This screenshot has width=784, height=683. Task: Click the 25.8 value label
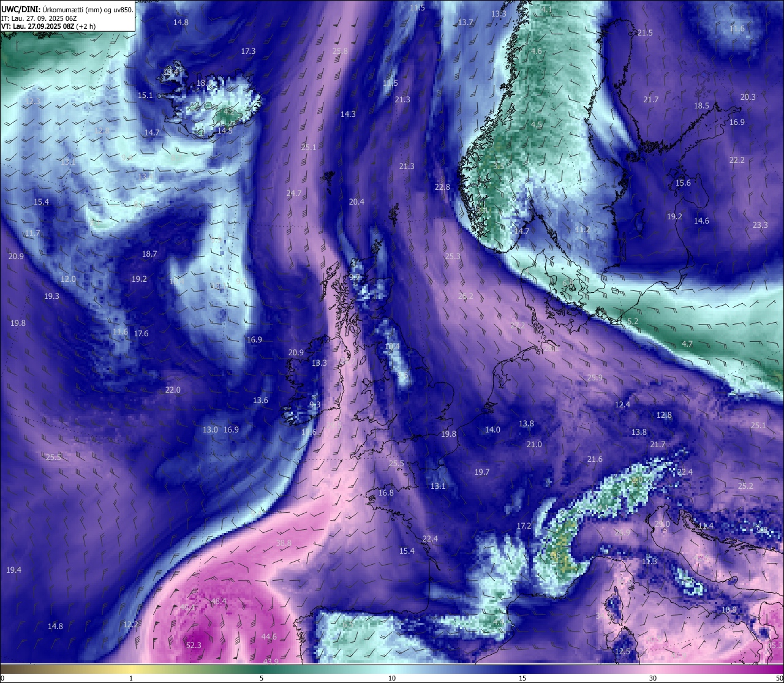point(340,51)
